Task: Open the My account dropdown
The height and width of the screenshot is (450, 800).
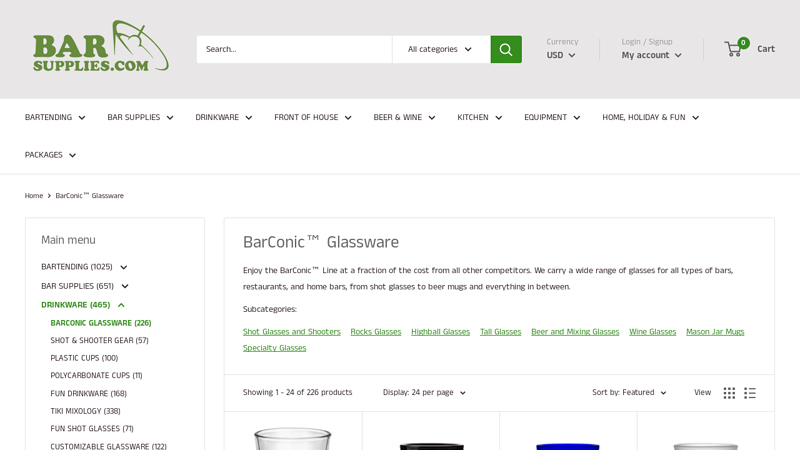Action: coord(651,55)
